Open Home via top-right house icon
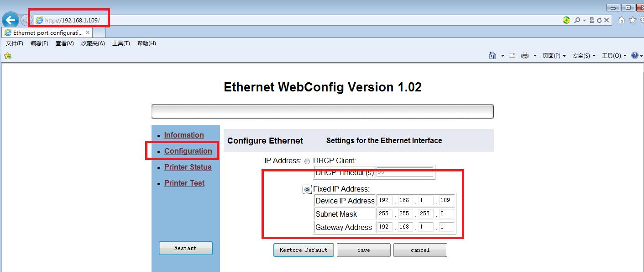This screenshot has height=272, width=644. [x=622, y=20]
